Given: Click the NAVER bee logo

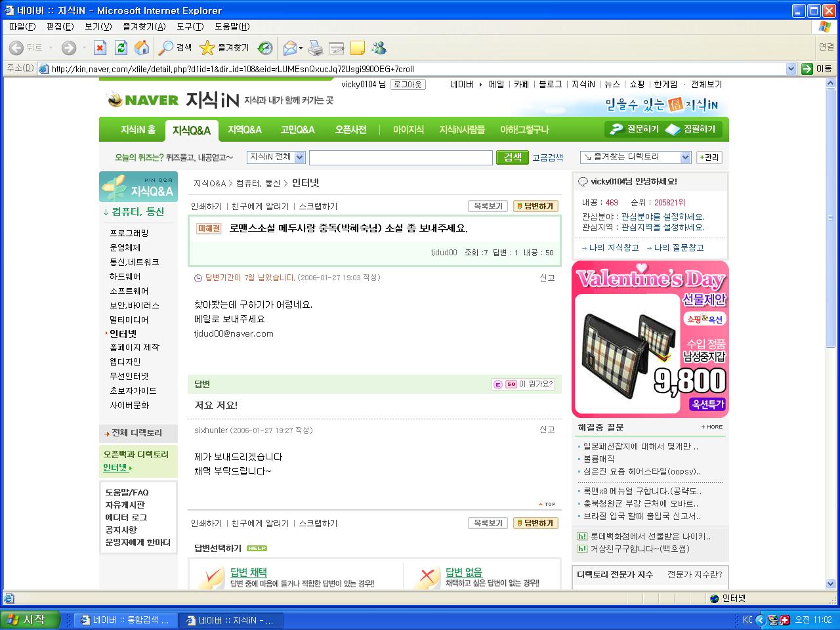Looking at the screenshot, I should click(142, 100).
